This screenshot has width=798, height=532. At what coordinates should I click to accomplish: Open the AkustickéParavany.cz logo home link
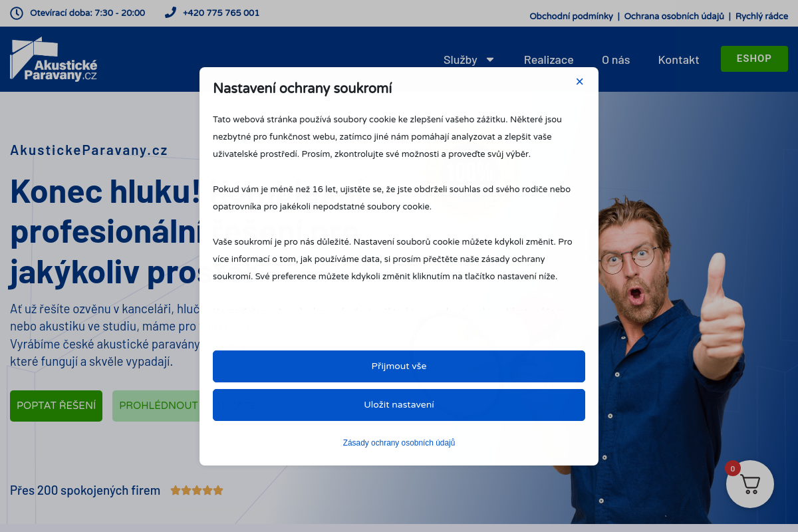[54, 59]
